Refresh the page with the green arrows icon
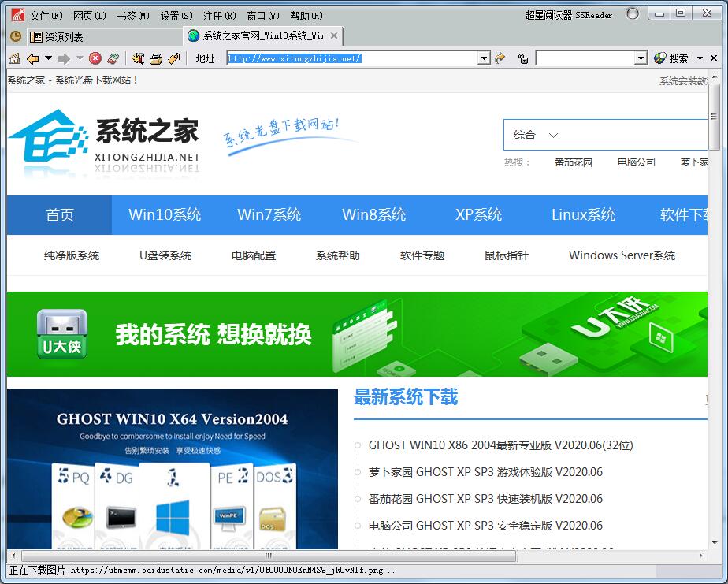This screenshot has height=584, width=728. (x=113, y=58)
